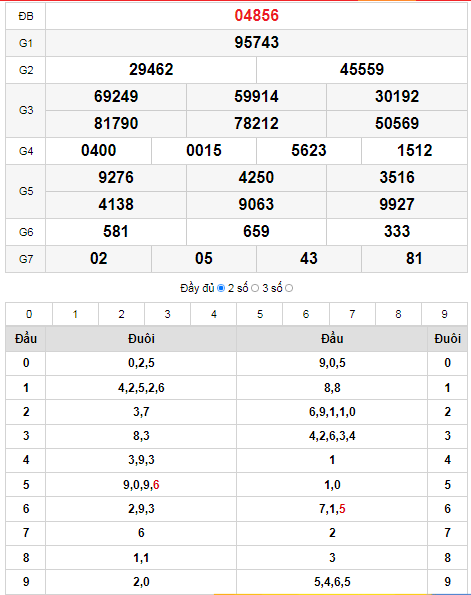Click digit filter 7 in number row
This screenshot has height=595, width=471.
(x=352, y=314)
